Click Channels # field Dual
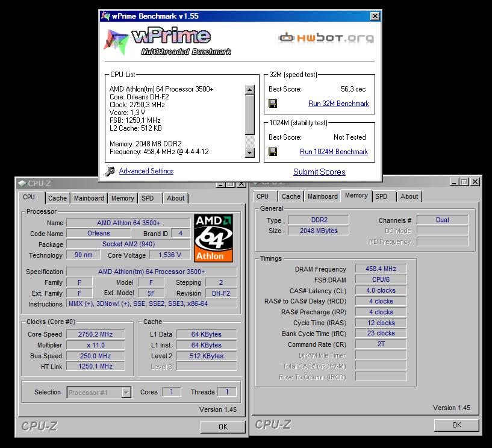Screen dimensions: 492x448 click(443, 220)
